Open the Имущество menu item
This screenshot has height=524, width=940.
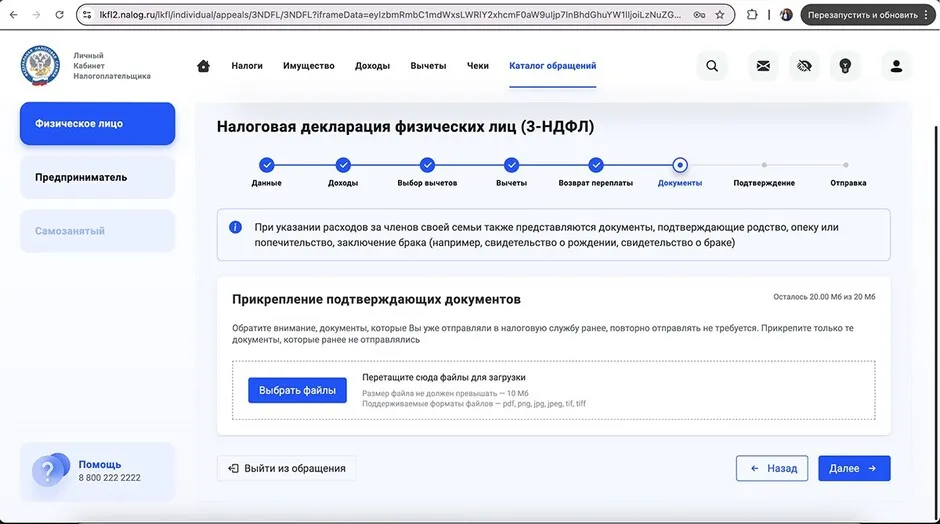click(x=309, y=66)
